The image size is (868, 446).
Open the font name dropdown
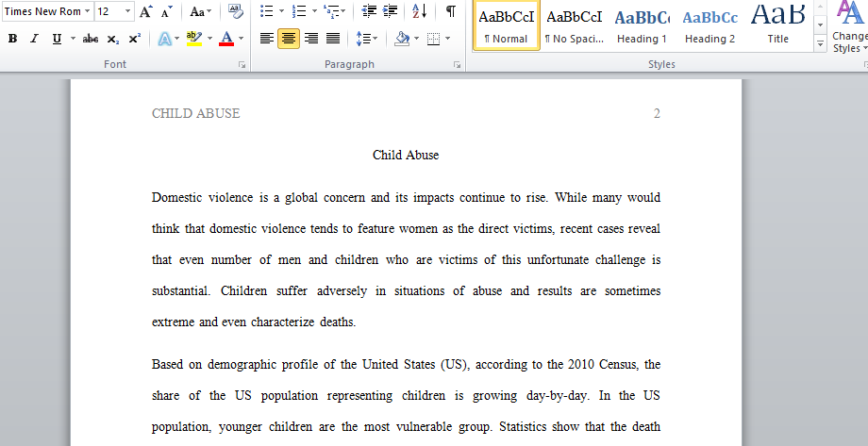(88, 11)
